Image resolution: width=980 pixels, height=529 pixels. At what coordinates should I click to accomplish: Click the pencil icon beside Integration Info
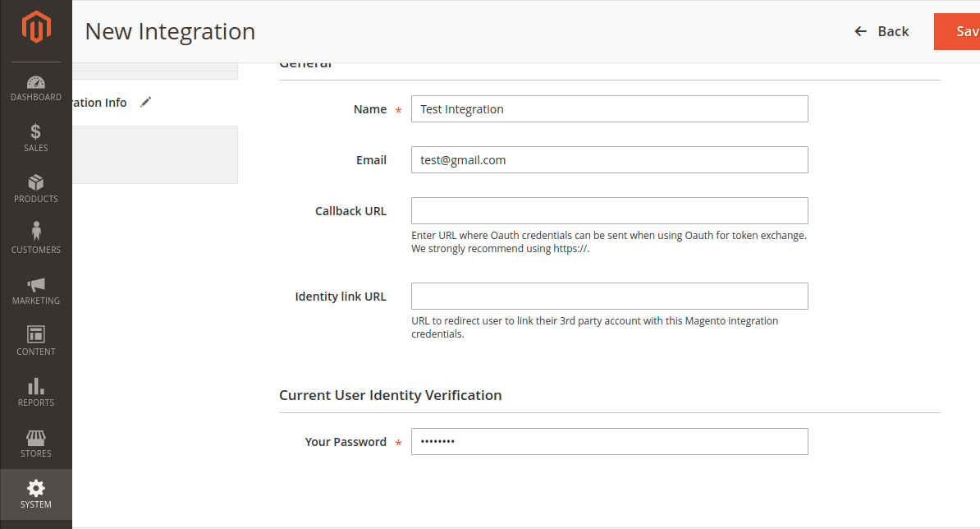coord(145,102)
